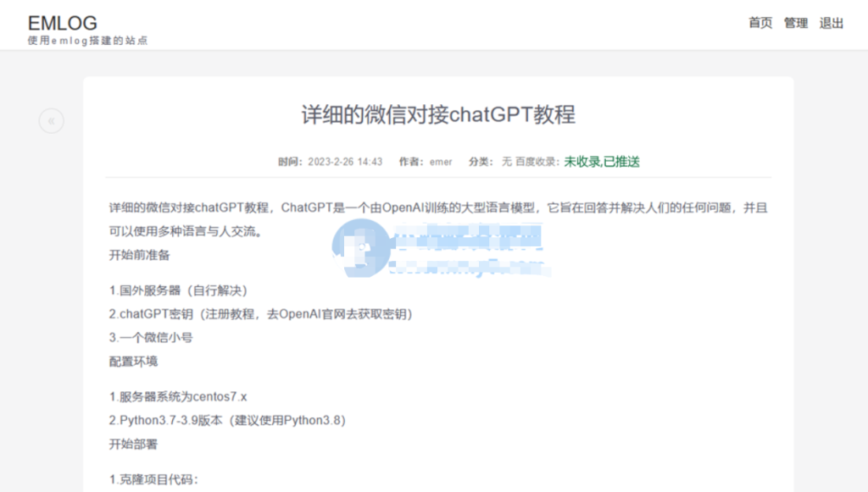
Task: Expand the author emer details
Action: [440, 161]
